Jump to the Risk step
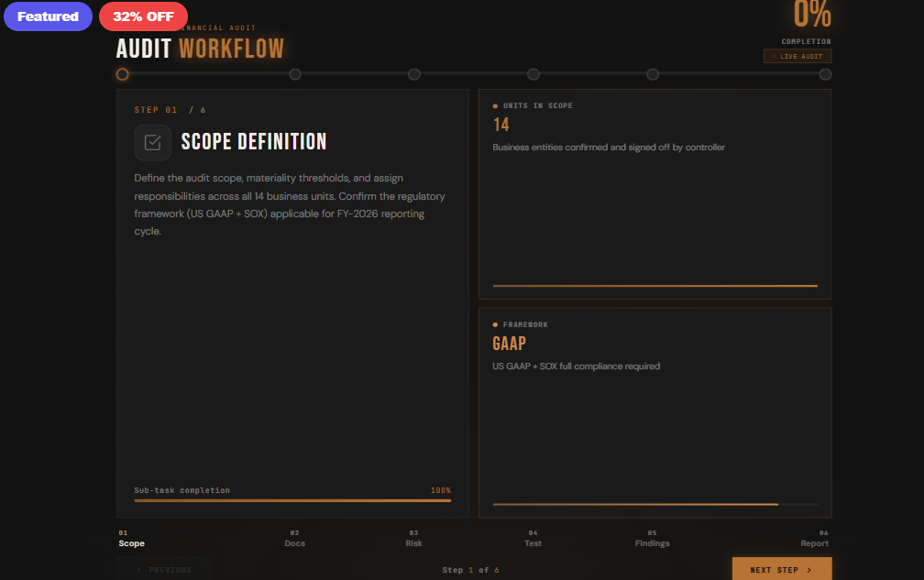 tap(413, 538)
